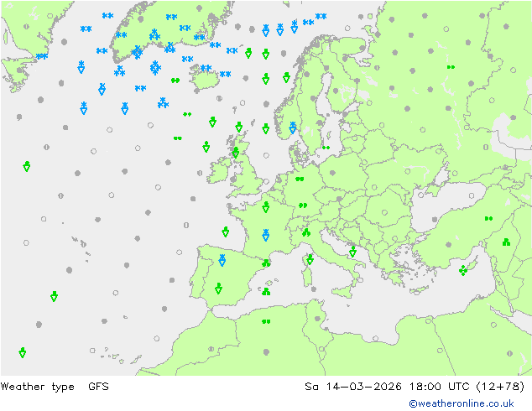This screenshot has width=532, height=411.
Task: Click the green rain symbol in eastern Turkey
Action: [x=488, y=218]
